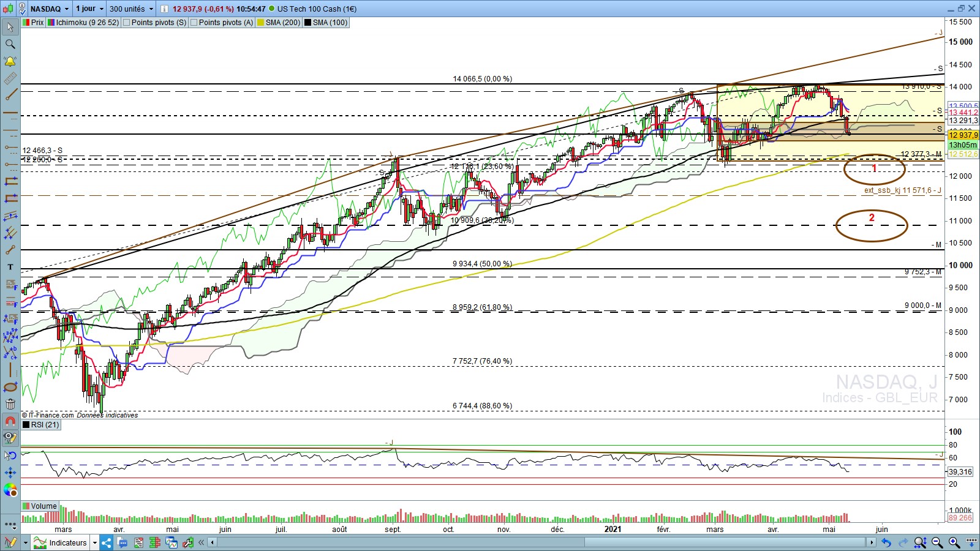Select the text annotation T tool
Image resolution: width=980 pixels, height=551 pixels.
(x=10, y=267)
